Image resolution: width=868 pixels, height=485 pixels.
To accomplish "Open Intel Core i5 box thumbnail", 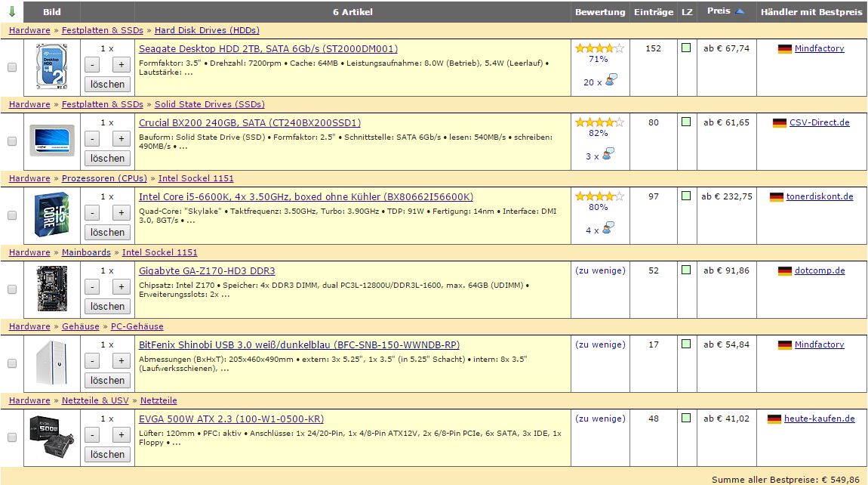I will pyautogui.click(x=51, y=215).
